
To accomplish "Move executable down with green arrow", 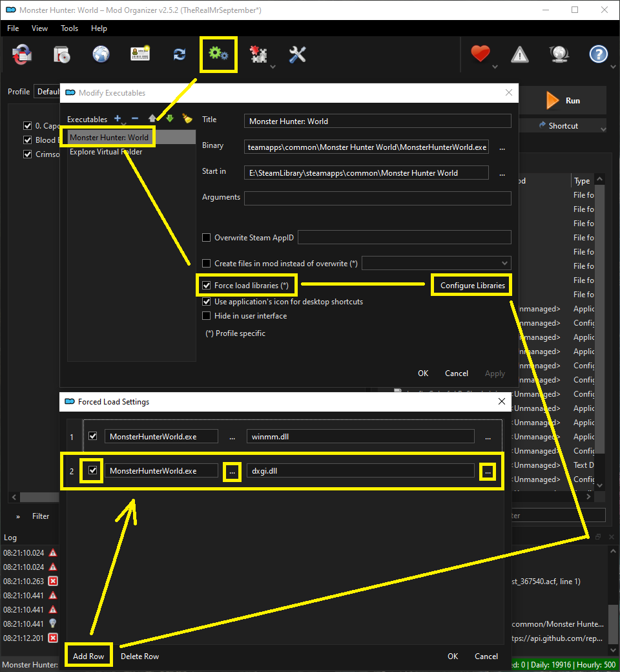I will tap(170, 118).
